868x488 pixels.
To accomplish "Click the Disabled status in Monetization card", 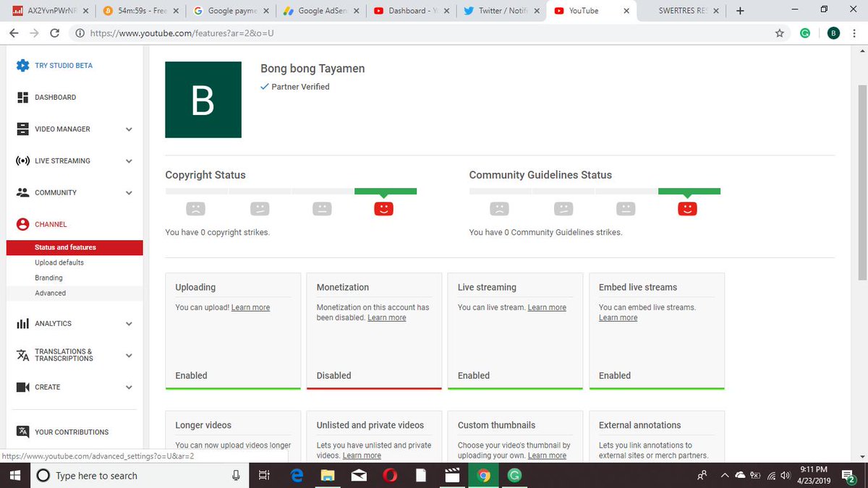I will click(333, 375).
